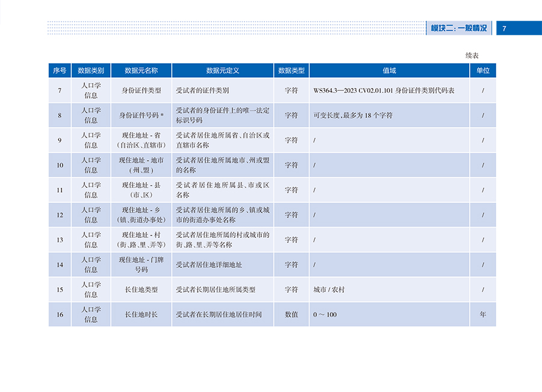Click the 现住地址-门牌号码 cell
Screen dimensions: 542x392
click(x=141, y=265)
